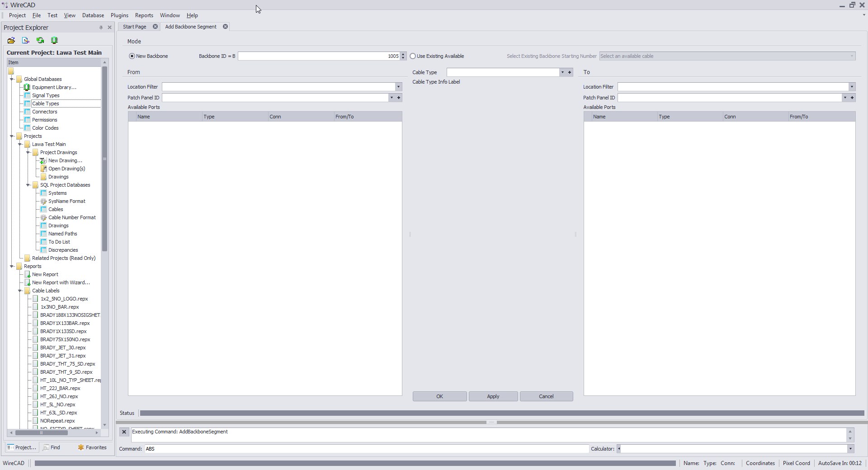Open the Connectors table icon

(x=27, y=112)
